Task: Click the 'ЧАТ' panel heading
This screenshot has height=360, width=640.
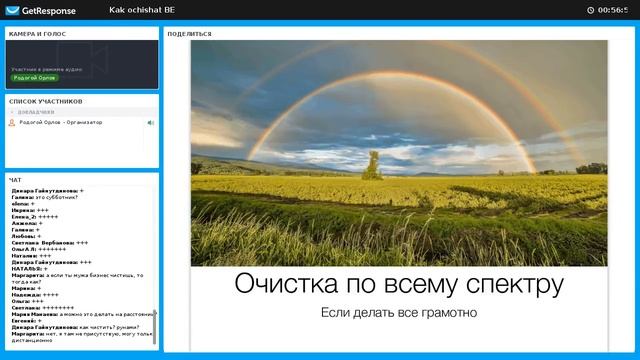Action: point(15,180)
